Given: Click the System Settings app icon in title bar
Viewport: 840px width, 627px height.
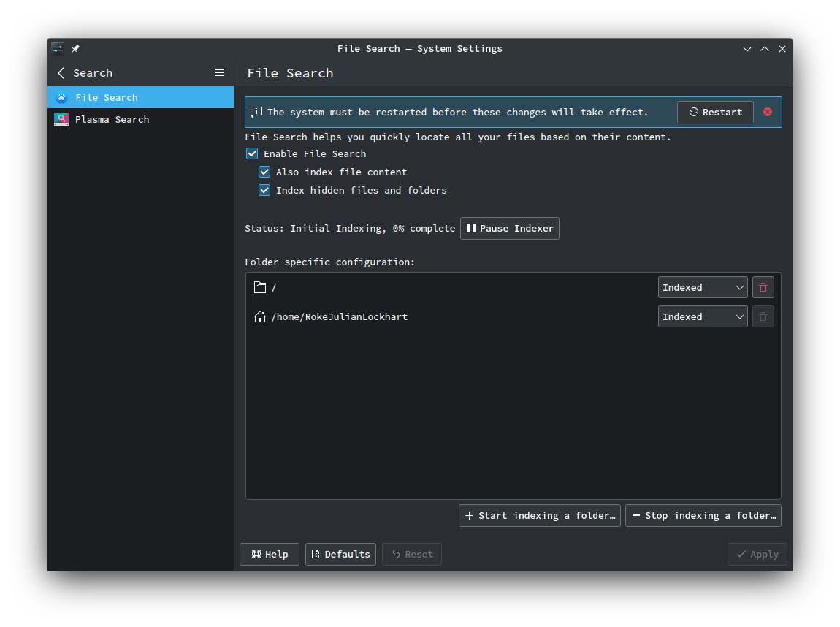Looking at the screenshot, I should (58, 49).
